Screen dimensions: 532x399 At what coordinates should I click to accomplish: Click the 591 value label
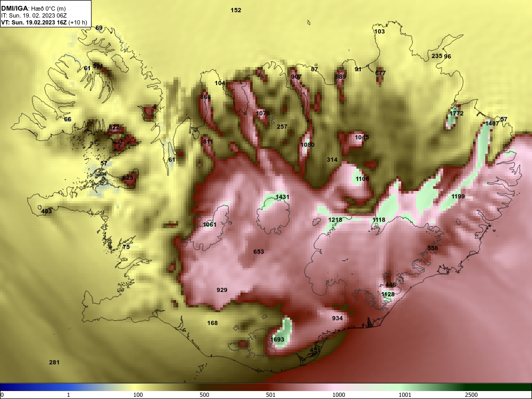tap(98, 66)
